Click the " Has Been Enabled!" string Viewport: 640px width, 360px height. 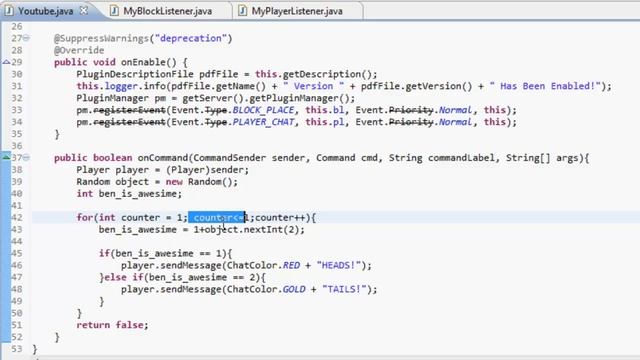coord(545,86)
